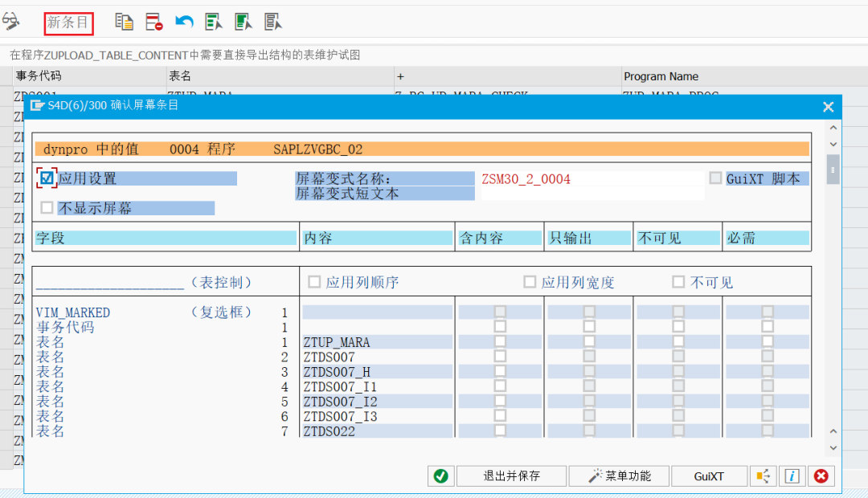Click the ZTDS007_I1 content cell
Screen dimensions: 868x498
click(x=377, y=387)
